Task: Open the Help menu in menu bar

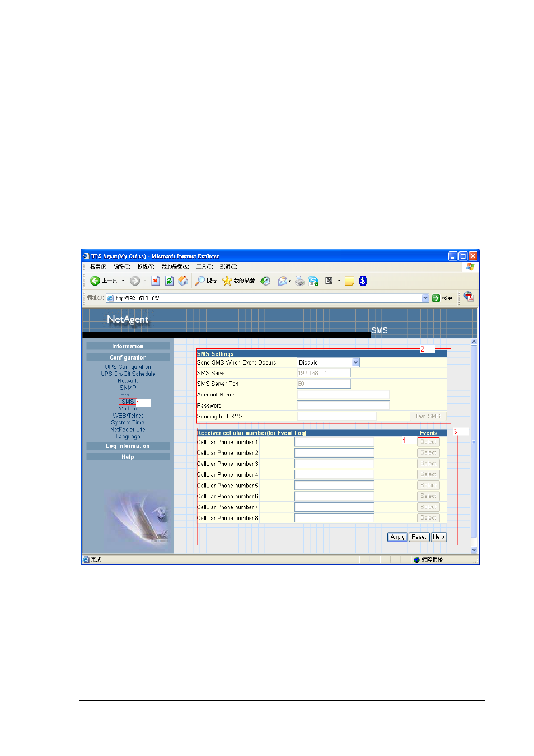Action: coord(228,267)
